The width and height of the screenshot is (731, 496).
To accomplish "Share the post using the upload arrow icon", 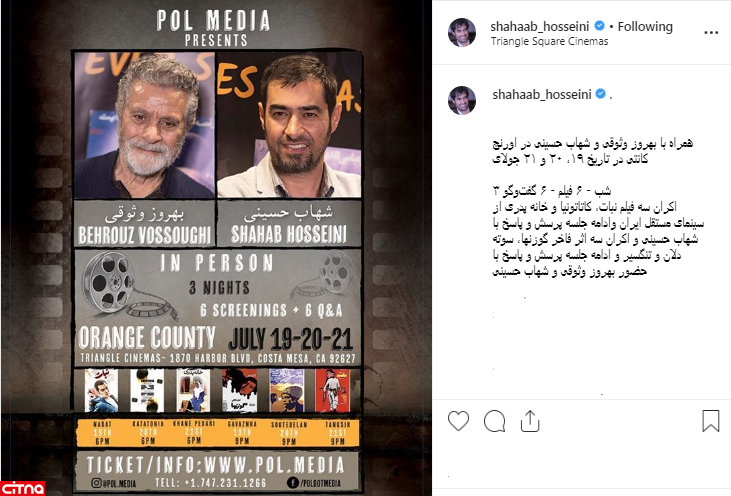I will tap(530, 421).
